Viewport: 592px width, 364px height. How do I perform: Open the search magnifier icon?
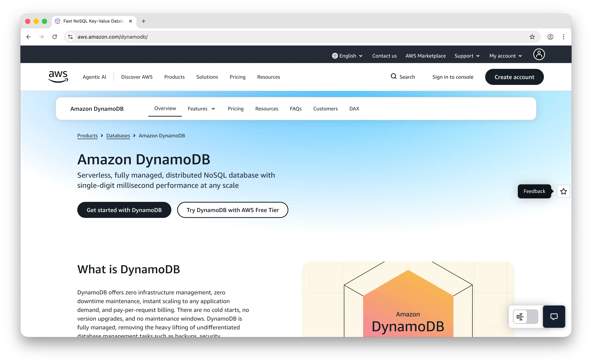(394, 77)
